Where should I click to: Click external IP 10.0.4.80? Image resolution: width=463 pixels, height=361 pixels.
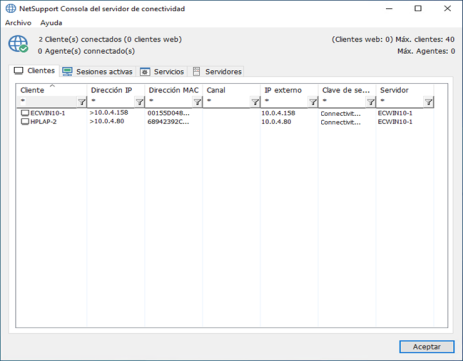coord(276,122)
